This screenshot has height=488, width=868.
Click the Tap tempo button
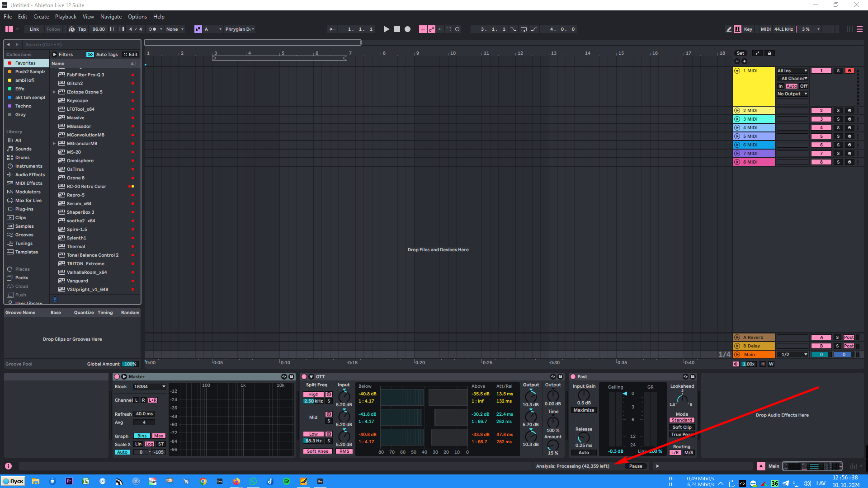click(x=82, y=29)
